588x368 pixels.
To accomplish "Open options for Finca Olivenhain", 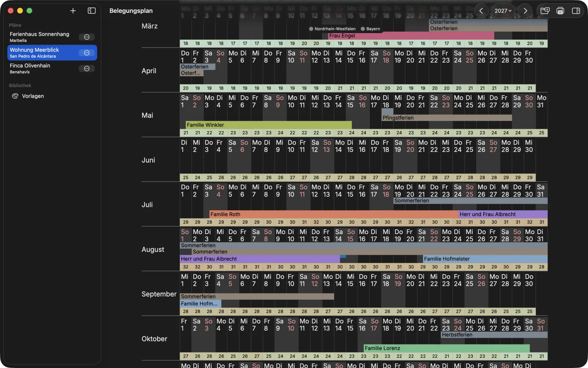I will pyautogui.click(x=87, y=68).
